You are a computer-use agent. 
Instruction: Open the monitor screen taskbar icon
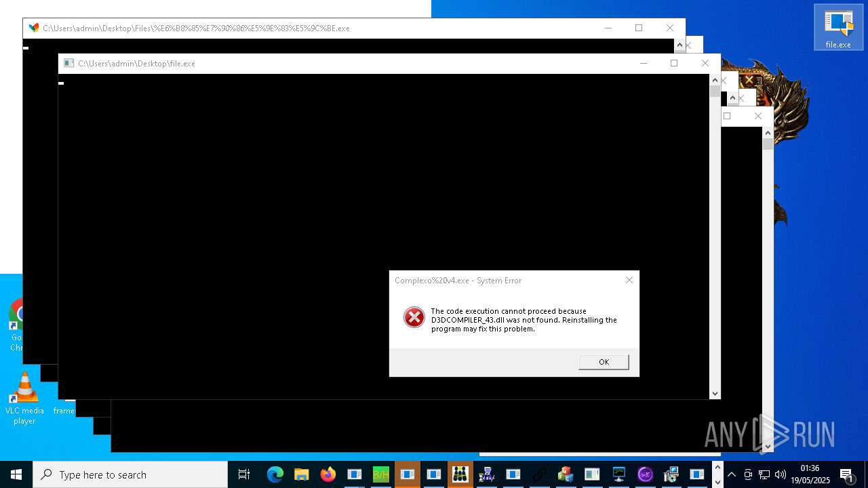click(x=618, y=474)
